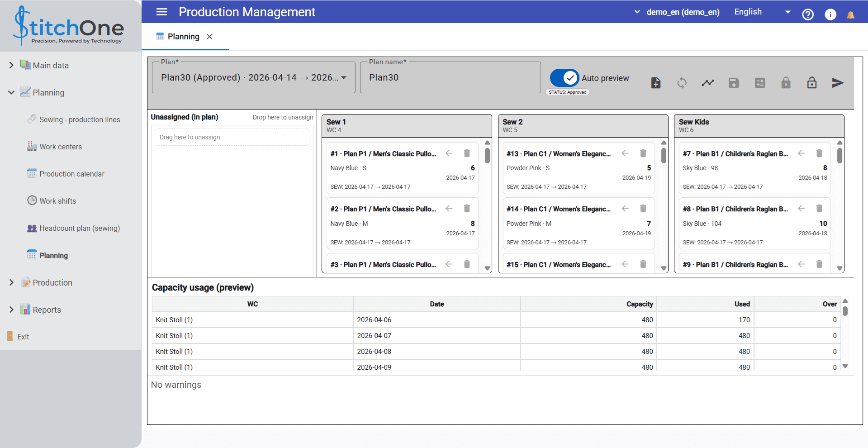
Task: Collapse the Planning tree node
Action: [x=11, y=92]
